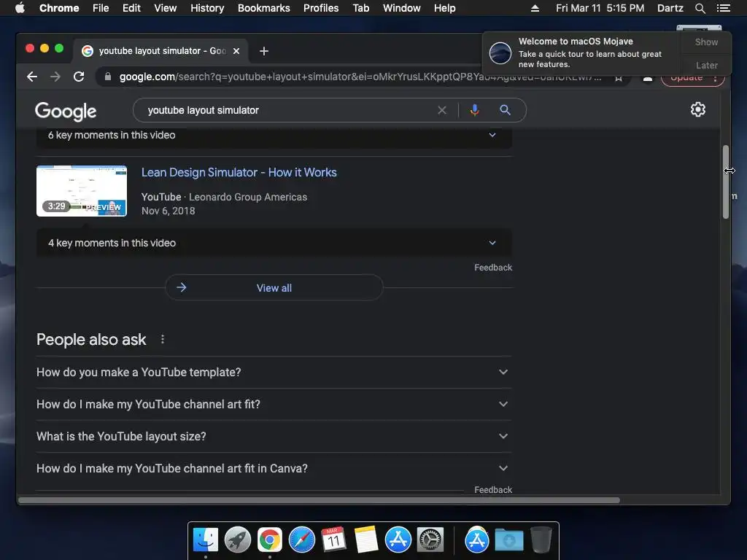Expand How do I make channel art fit?

click(x=274, y=404)
